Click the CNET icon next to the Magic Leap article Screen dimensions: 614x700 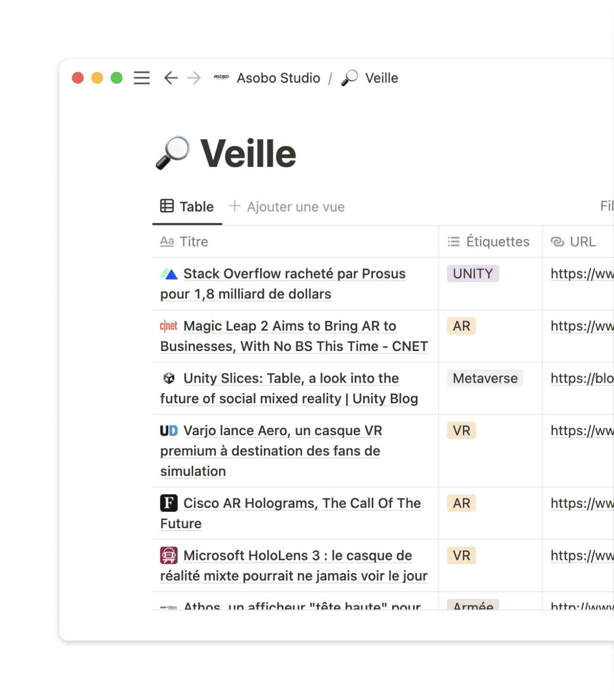tap(168, 326)
